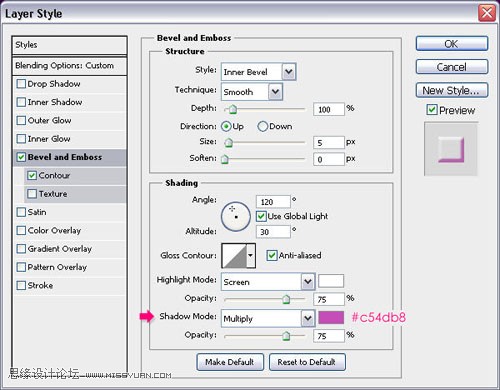The width and height of the screenshot is (500, 390).
Task: Close the Layer Style dialog with X
Action: click(487, 13)
